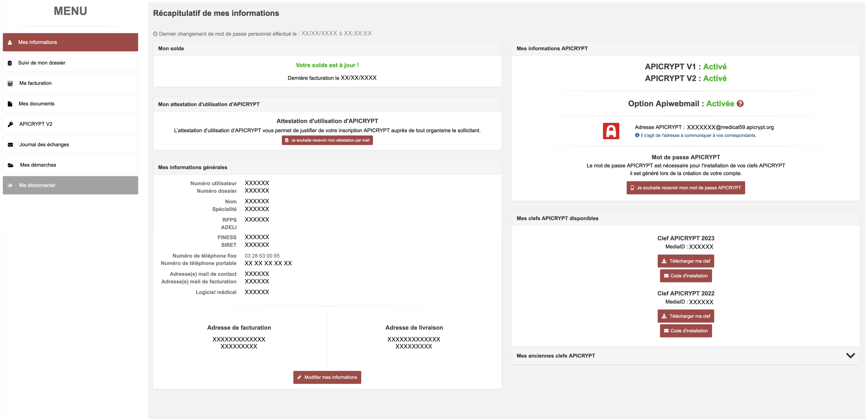Get Code d'installation for Clef 2022
Image resolution: width=868 pixels, height=419 pixels.
[x=686, y=331]
